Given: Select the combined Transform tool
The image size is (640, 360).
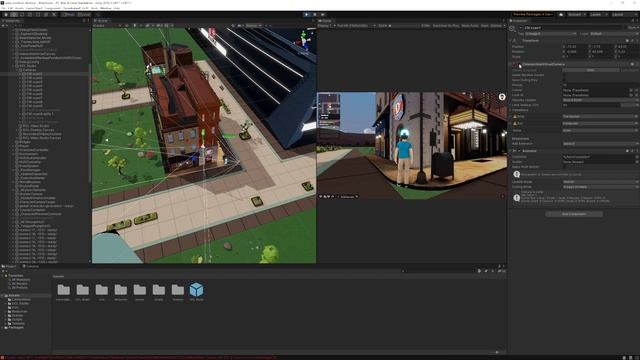Looking at the screenshot, I should pos(46,14).
